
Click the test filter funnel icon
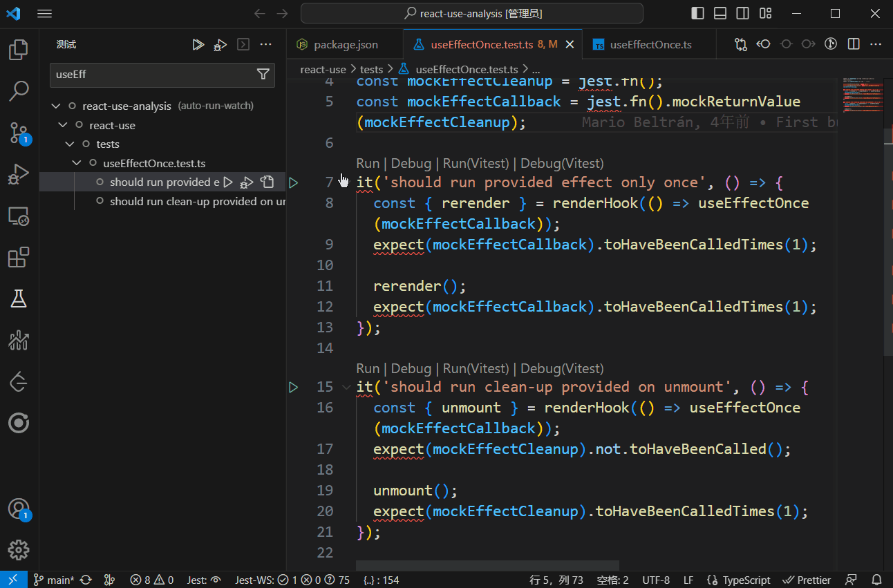[x=263, y=75]
